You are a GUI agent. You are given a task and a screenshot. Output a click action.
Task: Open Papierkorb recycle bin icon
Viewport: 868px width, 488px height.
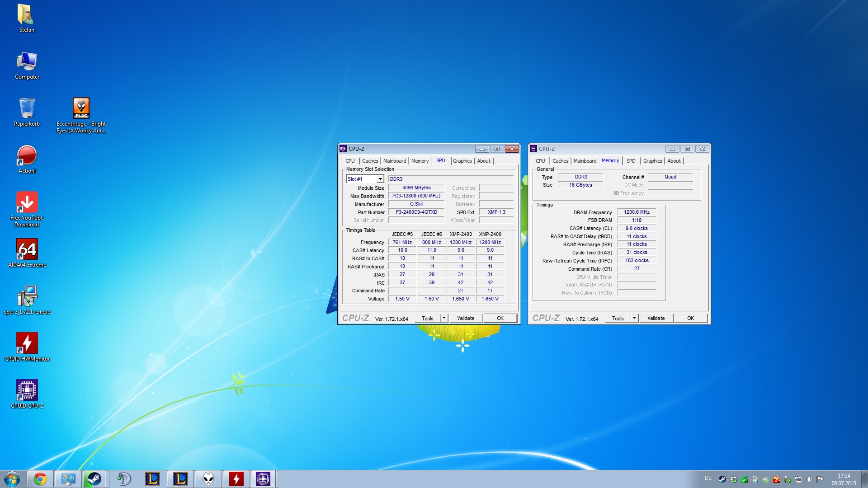(27, 108)
